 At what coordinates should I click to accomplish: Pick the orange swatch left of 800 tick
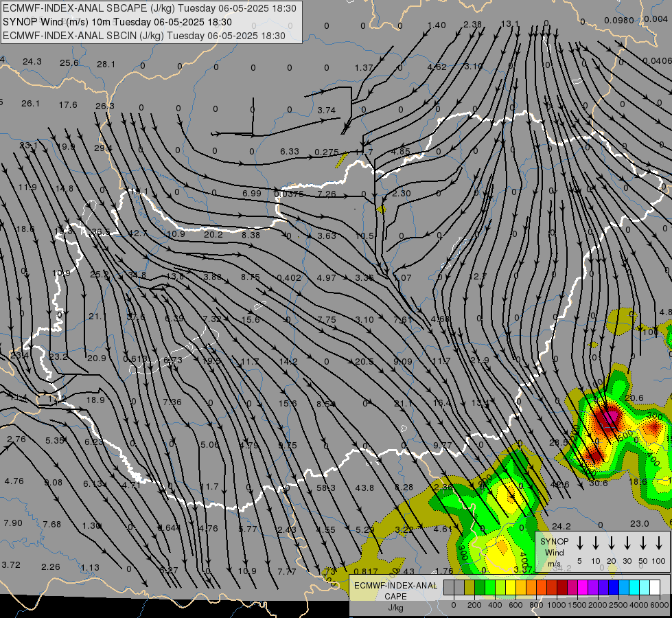click(531, 587)
